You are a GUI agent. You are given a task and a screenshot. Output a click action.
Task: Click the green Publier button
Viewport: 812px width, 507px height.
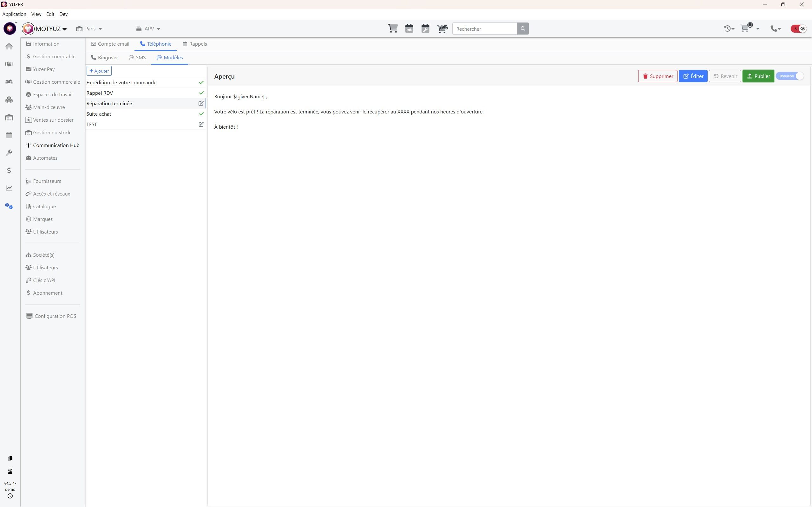(x=758, y=76)
